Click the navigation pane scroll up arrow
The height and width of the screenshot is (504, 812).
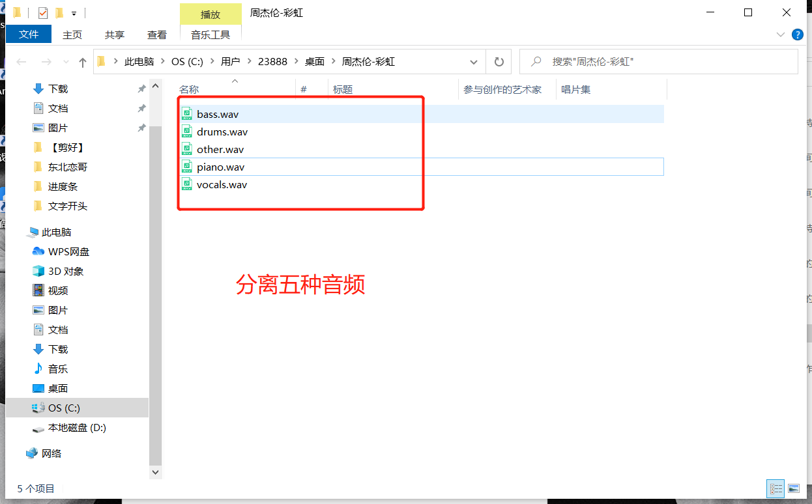point(155,87)
